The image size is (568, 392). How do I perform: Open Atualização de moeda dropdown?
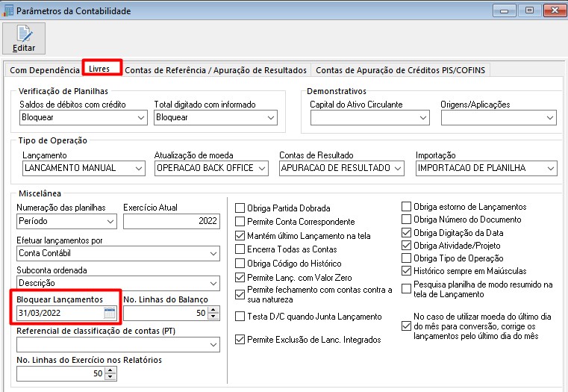pyautogui.click(x=262, y=169)
